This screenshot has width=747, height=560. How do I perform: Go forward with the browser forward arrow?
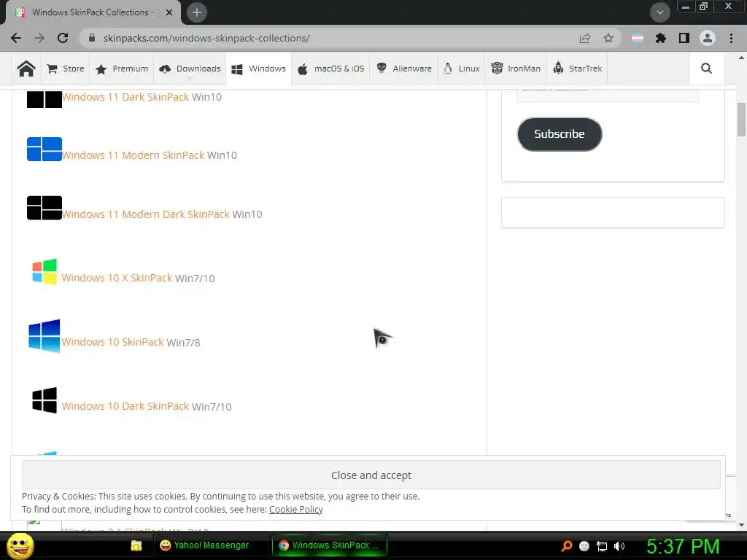pyautogui.click(x=39, y=38)
